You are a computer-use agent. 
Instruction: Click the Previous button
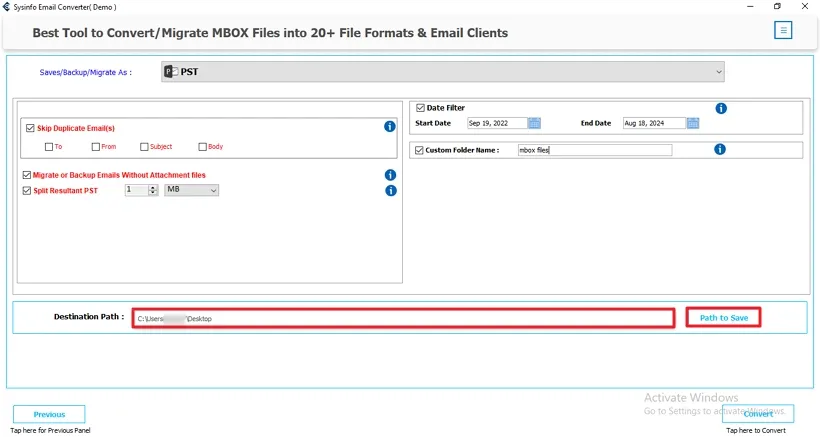pos(49,414)
